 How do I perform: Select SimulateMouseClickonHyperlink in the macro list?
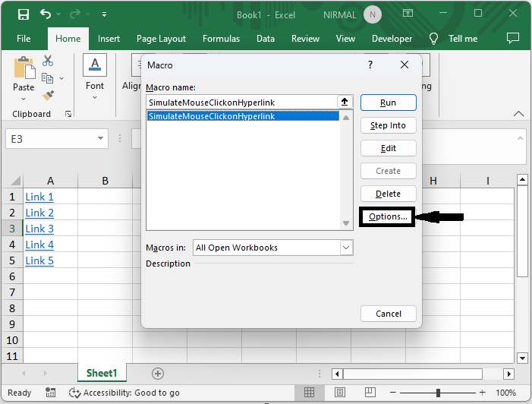pos(243,116)
